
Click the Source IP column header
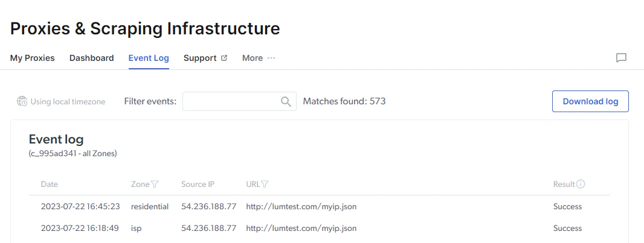point(198,185)
